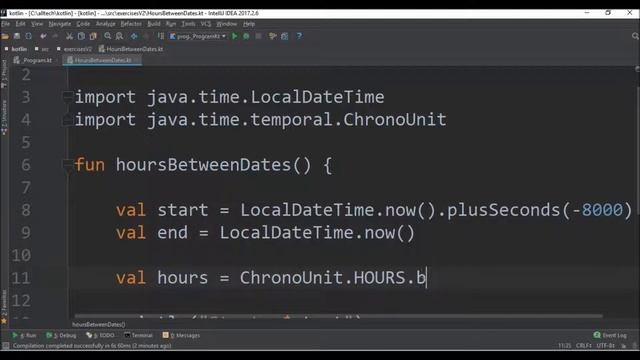The width and height of the screenshot is (640, 360).
Task: Open the VCS menu
Action: click(206, 24)
